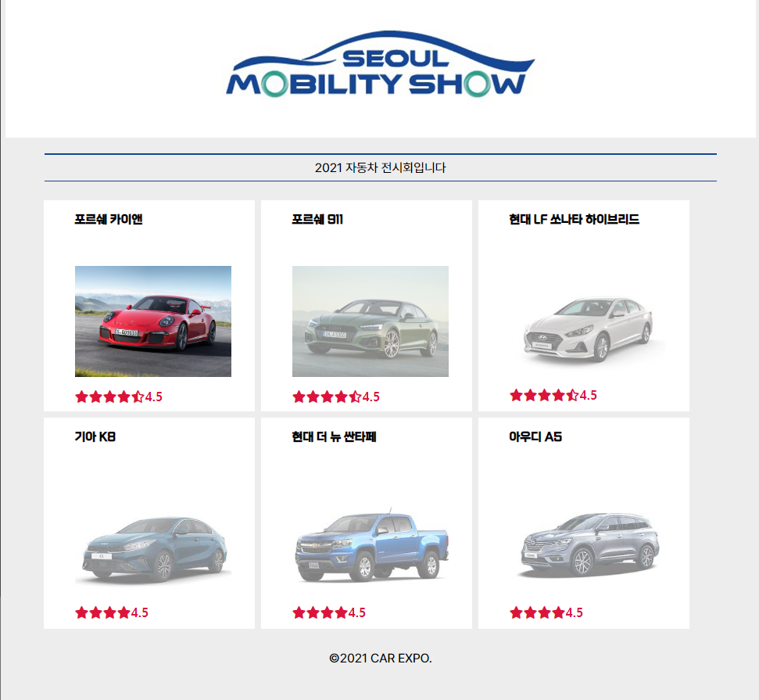The height and width of the screenshot is (700, 759).
Task: Select the 현대 LF 쏘나타 하이브리드 title
Action: (x=574, y=220)
